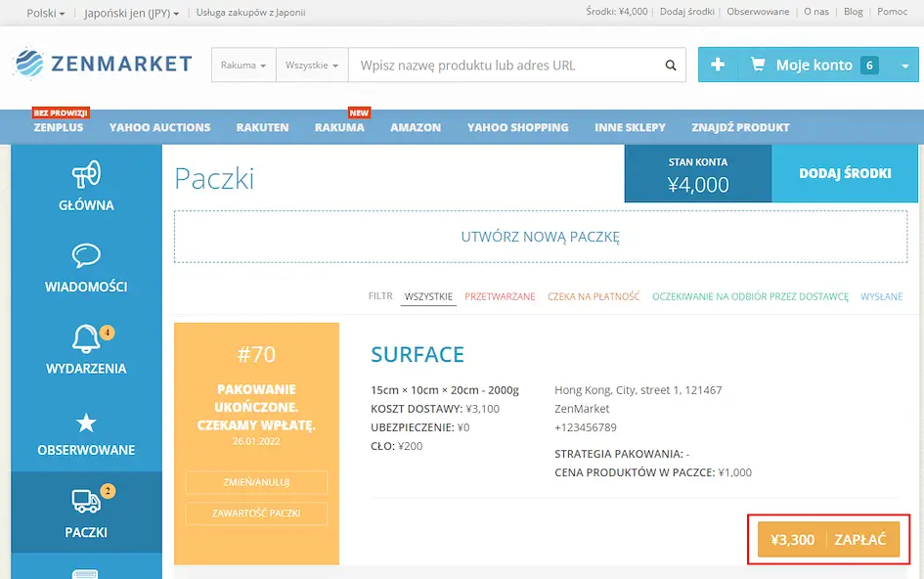The image size is (924, 579).
Task: Focus the product search input field
Action: [x=506, y=65]
